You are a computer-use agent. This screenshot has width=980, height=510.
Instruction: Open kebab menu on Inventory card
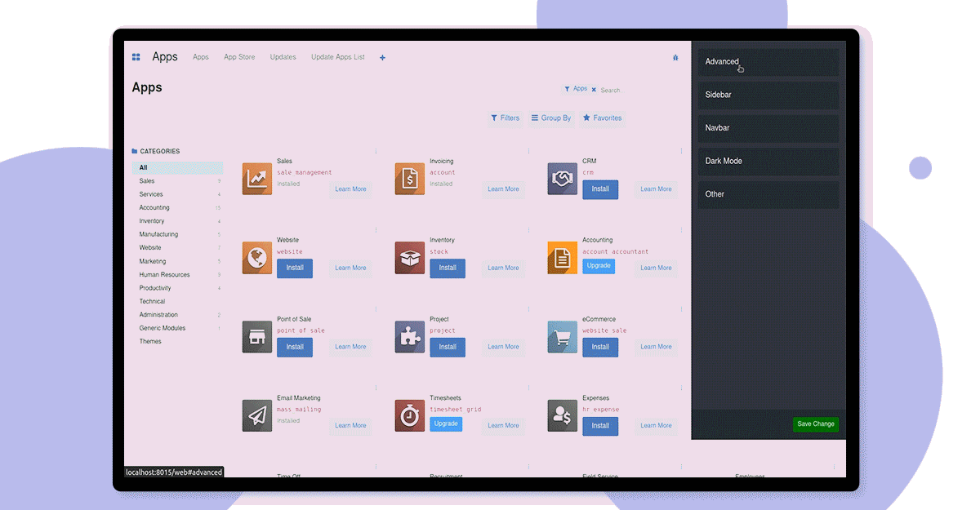(528, 230)
